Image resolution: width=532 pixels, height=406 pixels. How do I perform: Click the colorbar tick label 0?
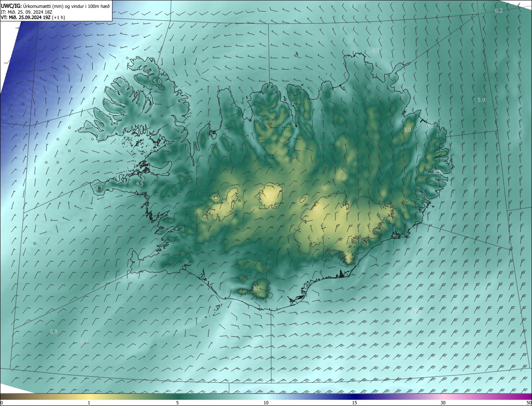(x=2, y=403)
